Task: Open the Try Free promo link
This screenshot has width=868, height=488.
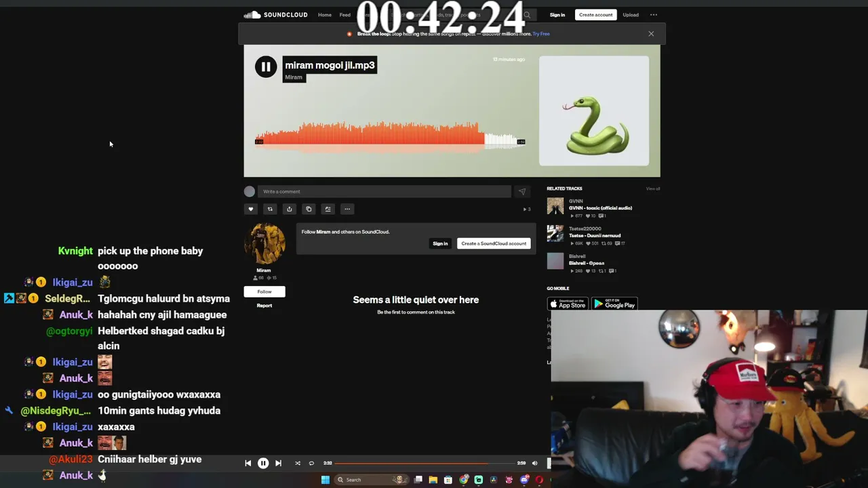Action: pos(541,34)
